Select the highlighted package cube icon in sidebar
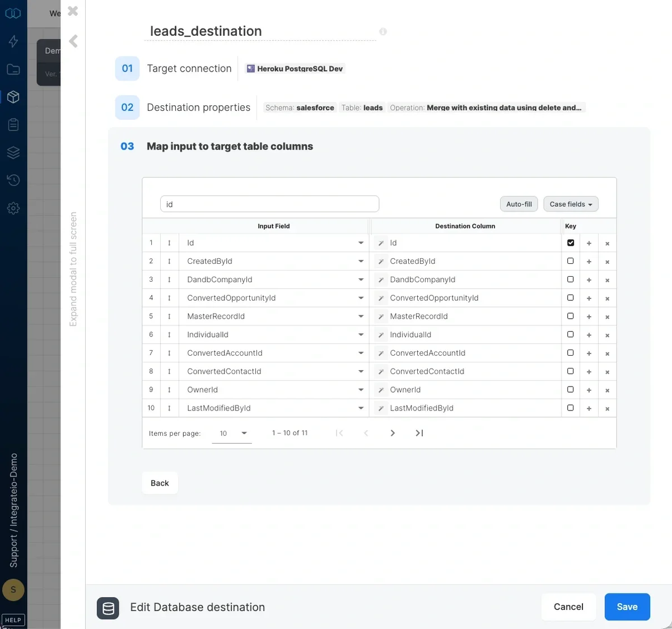Screen dimensions: 672x629 [x=13, y=96]
